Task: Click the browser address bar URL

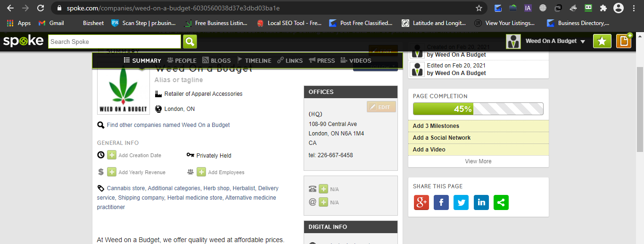Action: 173,8
